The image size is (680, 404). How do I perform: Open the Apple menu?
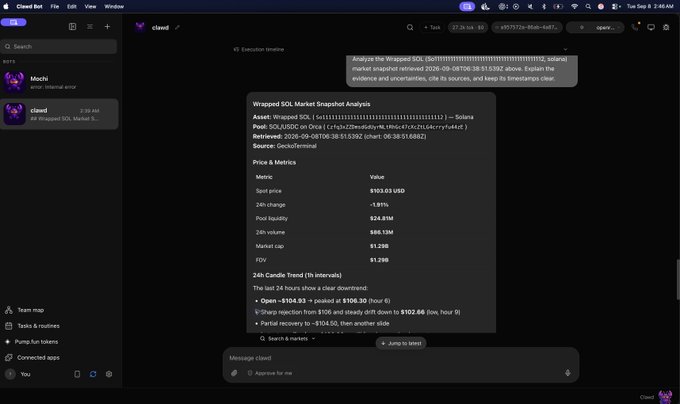(x=6, y=7)
